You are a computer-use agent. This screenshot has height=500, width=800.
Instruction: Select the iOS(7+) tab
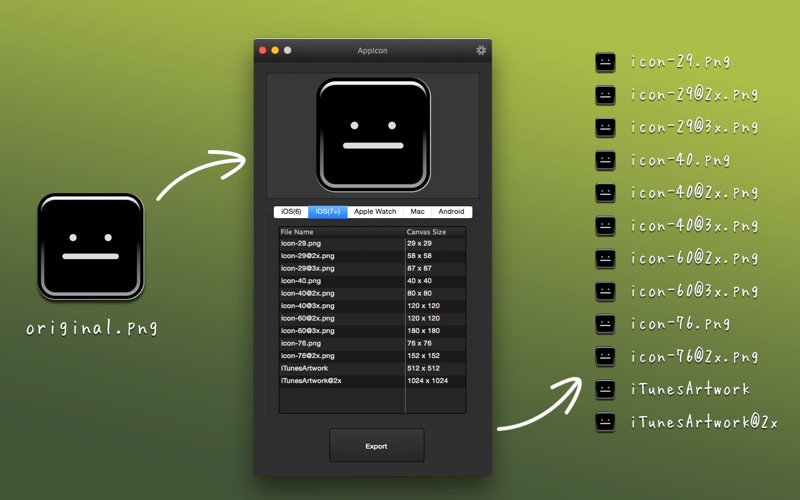[x=328, y=212]
